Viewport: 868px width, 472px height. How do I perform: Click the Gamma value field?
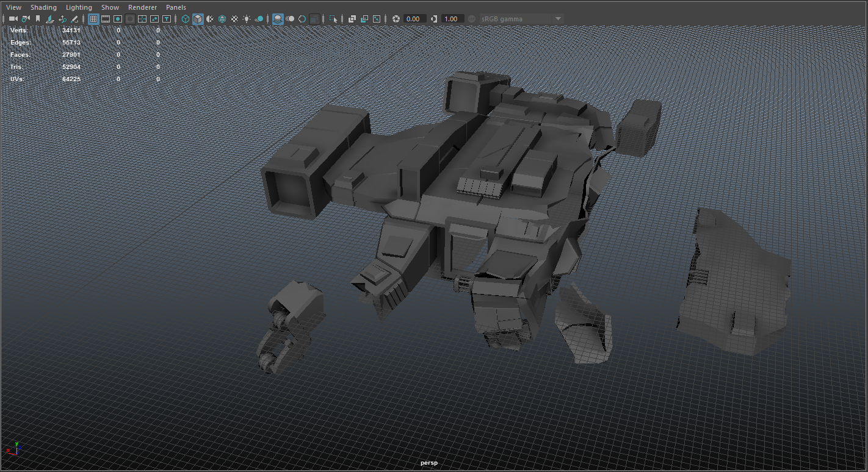[452, 19]
